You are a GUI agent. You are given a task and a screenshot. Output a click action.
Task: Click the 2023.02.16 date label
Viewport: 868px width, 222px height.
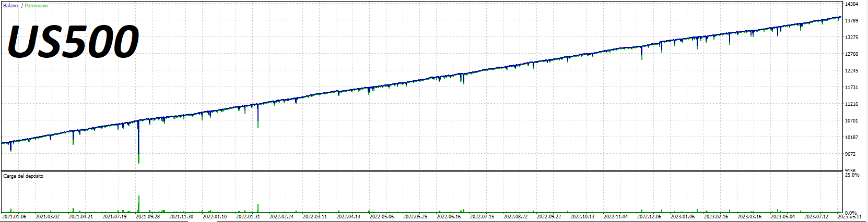click(716, 217)
